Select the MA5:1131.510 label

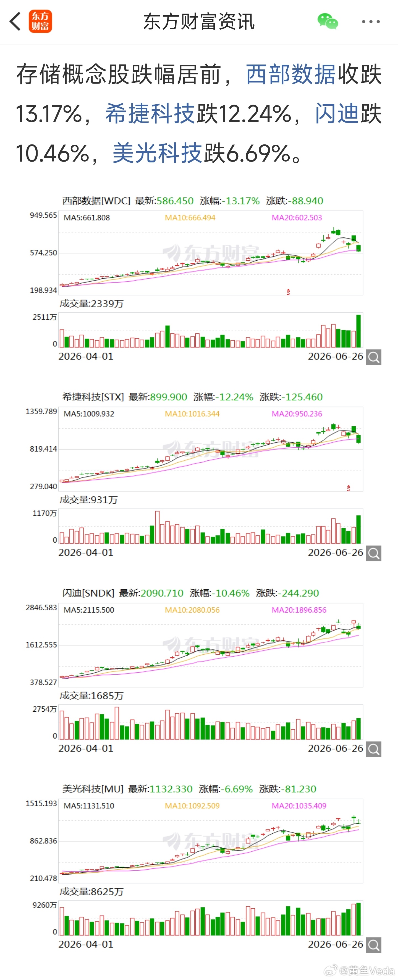pyautogui.click(x=89, y=806)
